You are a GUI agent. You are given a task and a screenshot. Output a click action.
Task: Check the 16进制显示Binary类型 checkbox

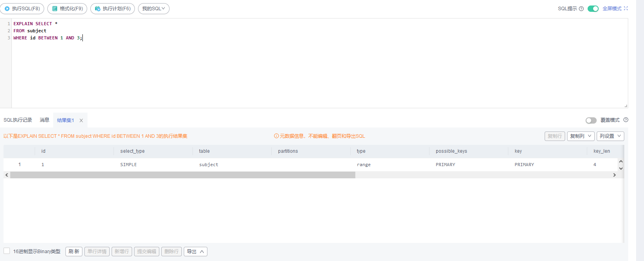(x=7, y=251)
